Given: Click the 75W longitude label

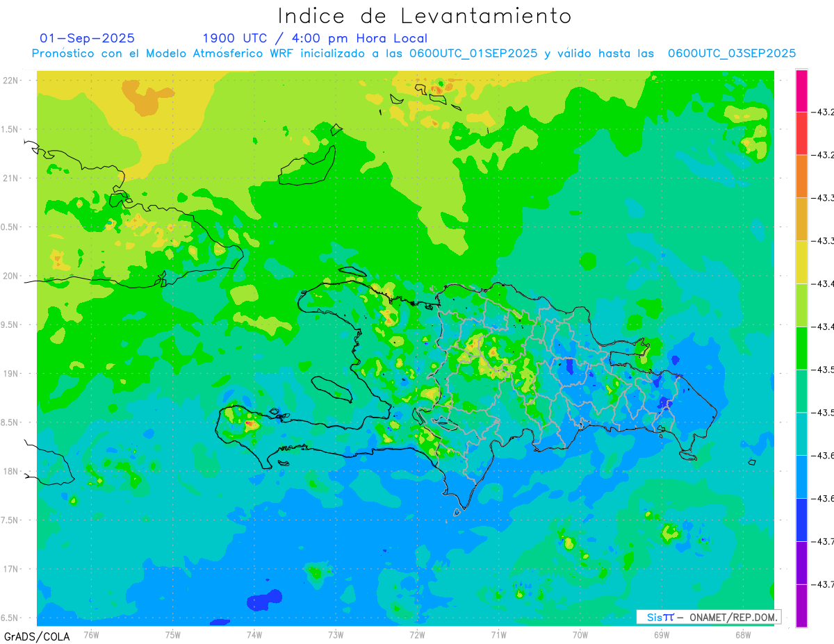Looking at the screenshot, I should coord(173,634).
